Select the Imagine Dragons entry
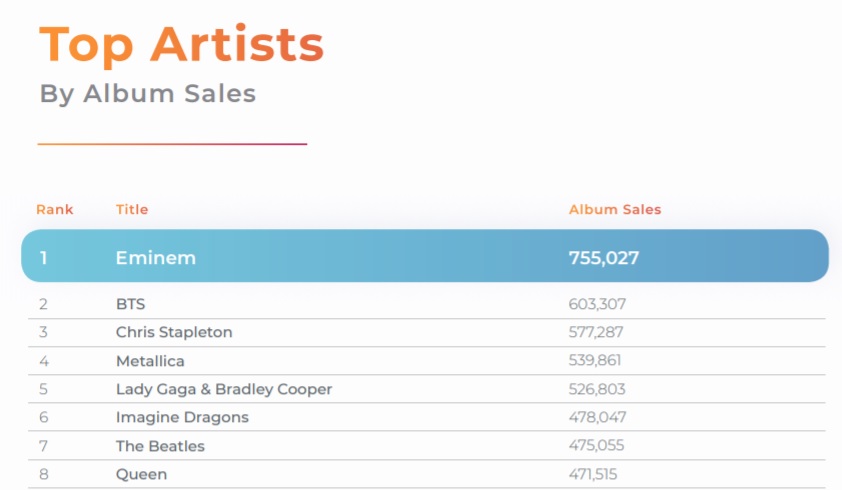The image size is (842, 490). tap(182, 417)
